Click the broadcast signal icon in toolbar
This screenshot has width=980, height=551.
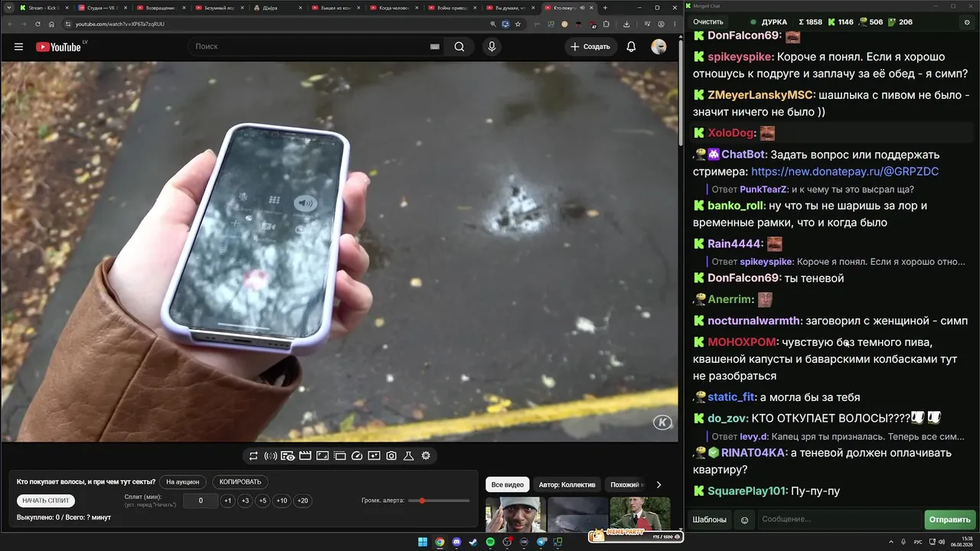pos(270,456)
